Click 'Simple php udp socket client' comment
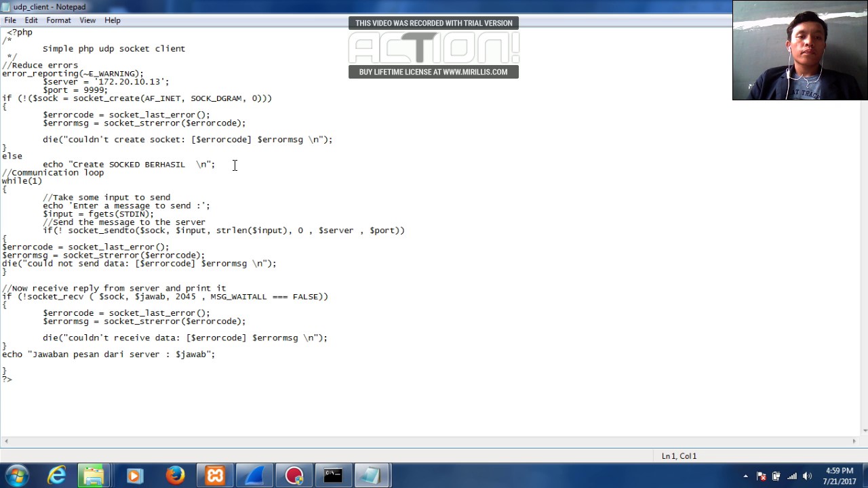Image resolution: width=868 pixels, height=488 pixels. (114, 49)
